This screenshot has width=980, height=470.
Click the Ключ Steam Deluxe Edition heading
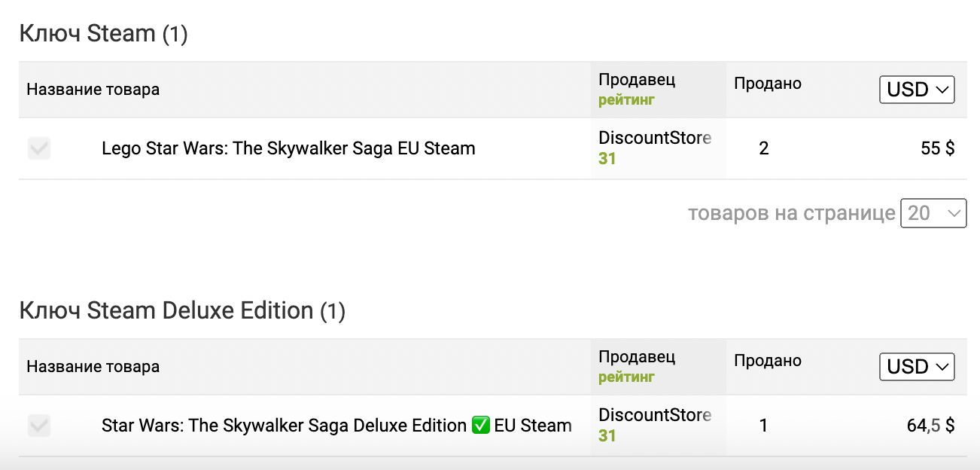point(182,310)
